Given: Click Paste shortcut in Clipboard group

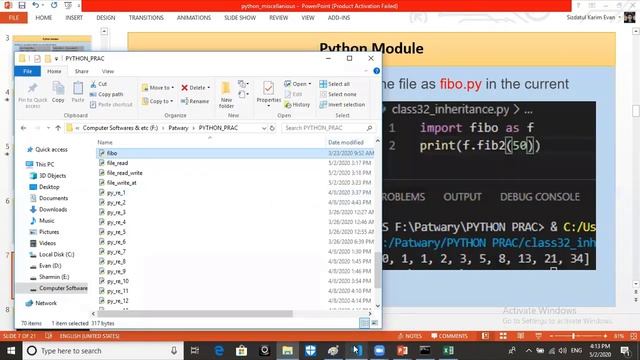Looking at the screenshot, I should pos(111,104).
